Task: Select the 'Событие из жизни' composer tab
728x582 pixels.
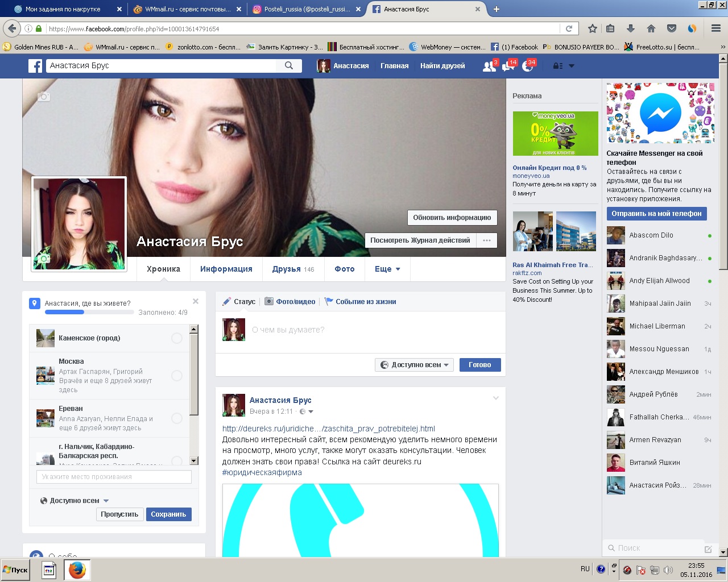Action: (360, 302)
